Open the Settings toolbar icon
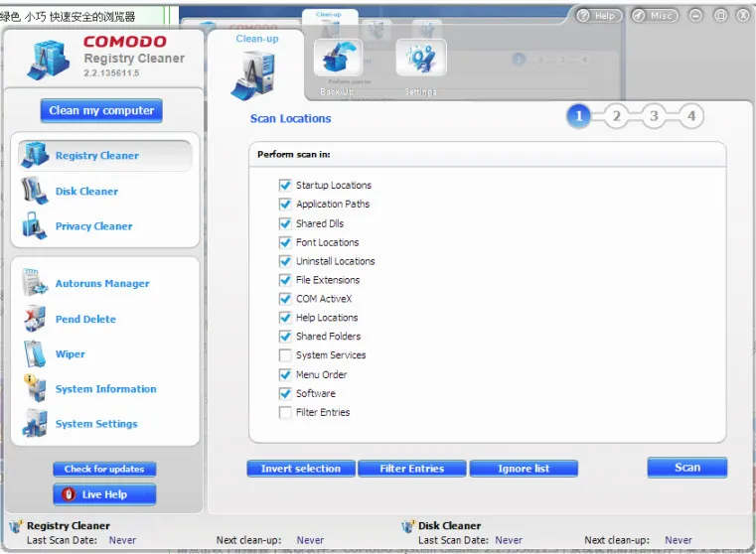The width and height of the screenshot is (756, 554). pyautogui.click(x=421, y=58)
